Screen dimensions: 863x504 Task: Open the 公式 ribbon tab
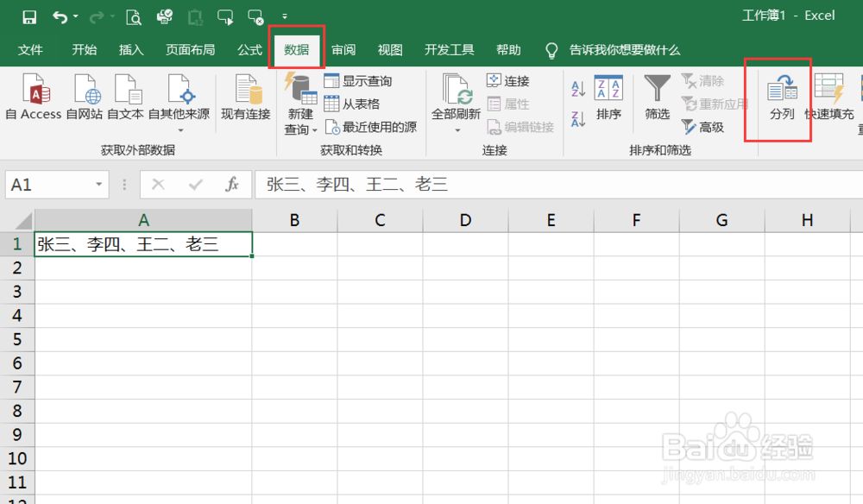pyautogui.click(x=249, y=49)
